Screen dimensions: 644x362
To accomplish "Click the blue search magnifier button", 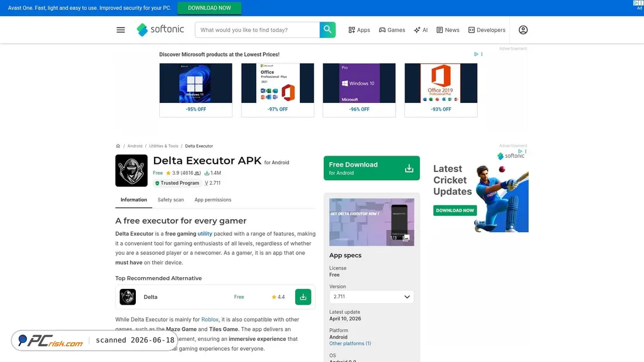I will click(327, 30).
